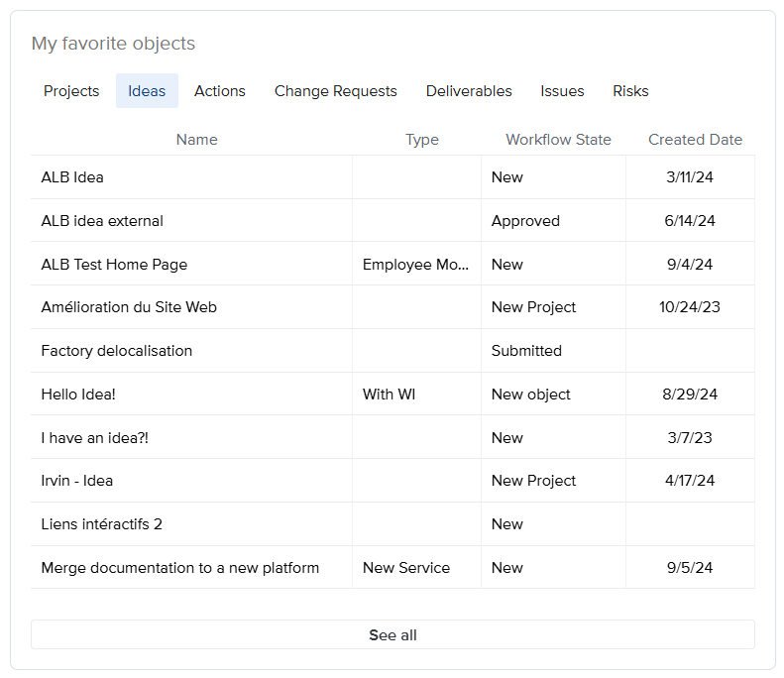Open Amélioration du Site Web idea
Image resolution: width=784 pixels, height=678 pixels.
(x=129, y=307)
